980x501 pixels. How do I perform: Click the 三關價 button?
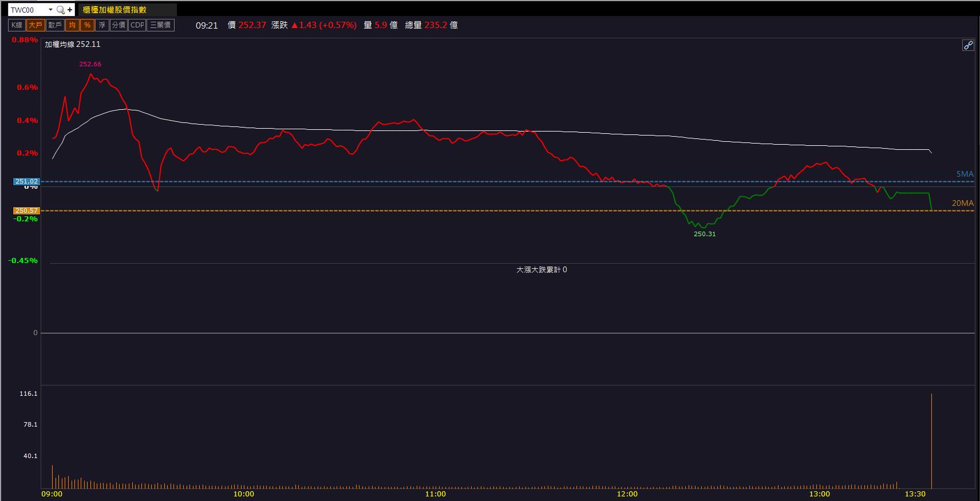click(161, 25)
